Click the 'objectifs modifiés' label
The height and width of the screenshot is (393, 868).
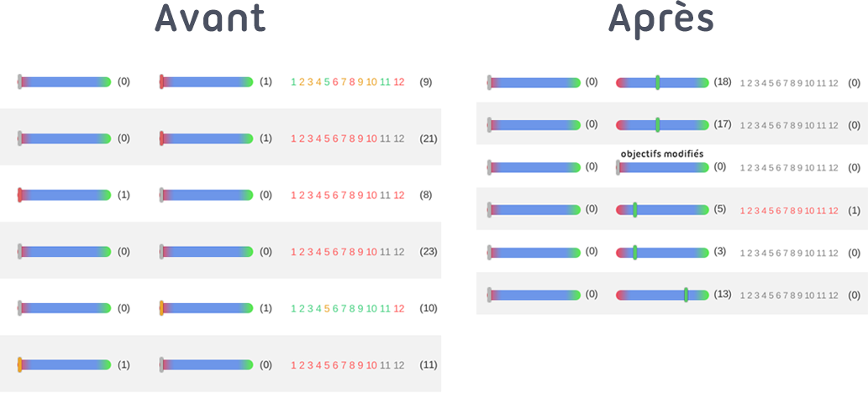pos(661,154)
